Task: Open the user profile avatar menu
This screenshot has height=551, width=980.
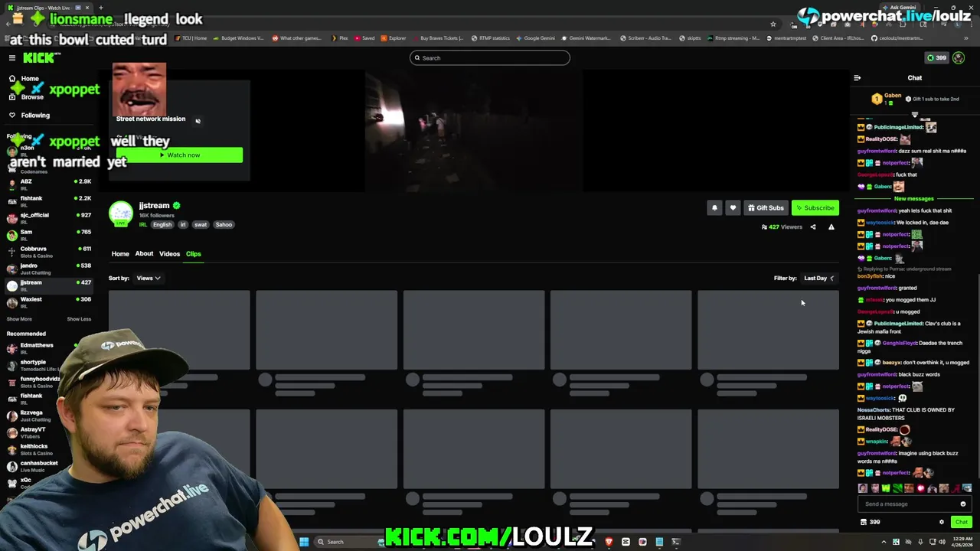Action: coord(959,58)
